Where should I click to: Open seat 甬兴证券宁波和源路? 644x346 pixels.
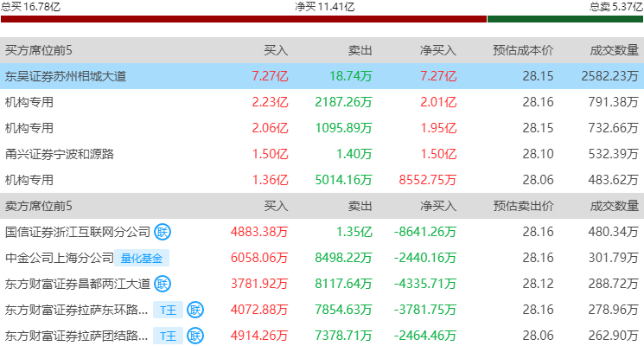tap(60, 154)
